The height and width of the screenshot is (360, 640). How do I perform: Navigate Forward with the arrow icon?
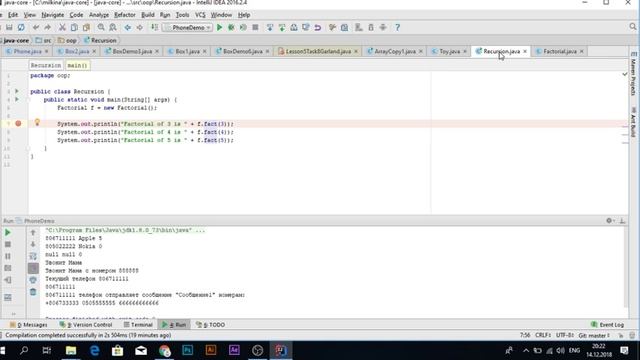coord(140,27)
